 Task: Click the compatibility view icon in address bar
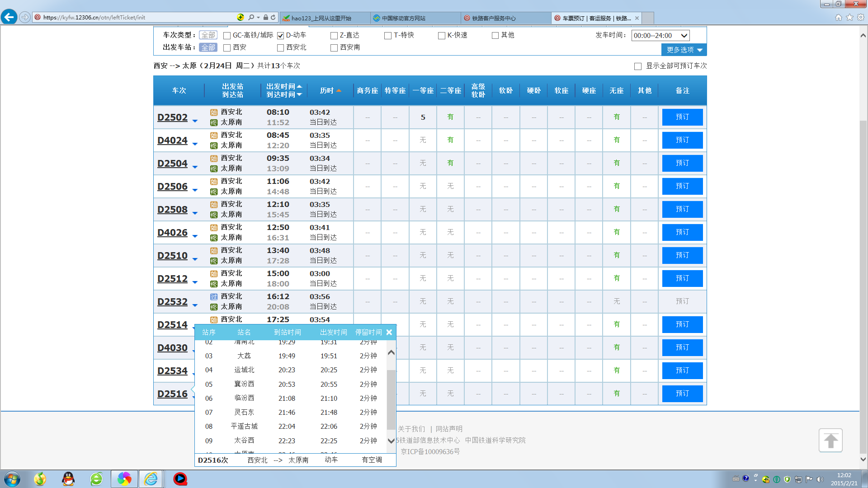pyautogui.click(x=241, y=17)
